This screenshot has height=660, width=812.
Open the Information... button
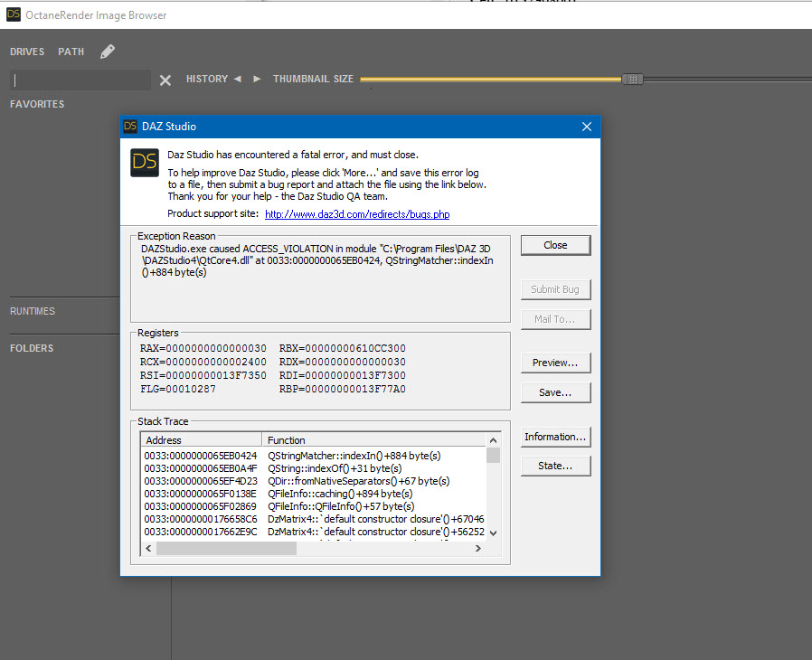556,437
